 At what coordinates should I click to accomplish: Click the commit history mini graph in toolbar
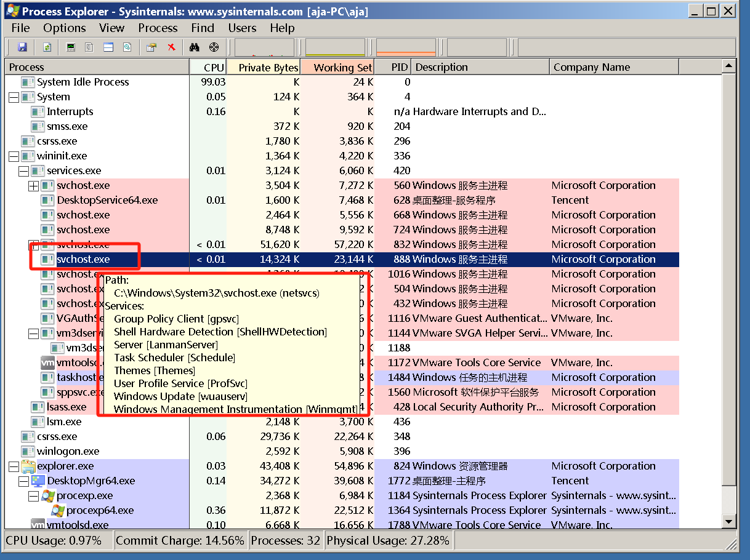336,47
